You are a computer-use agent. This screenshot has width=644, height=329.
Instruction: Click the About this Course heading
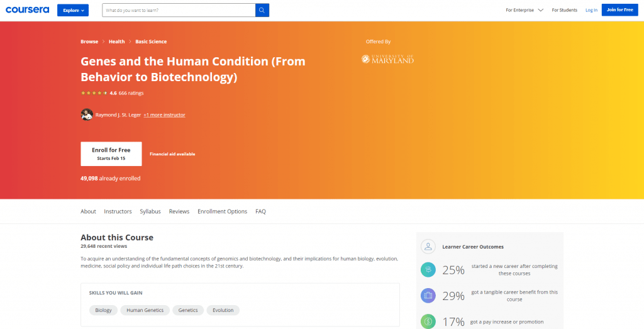click(116, 237)
